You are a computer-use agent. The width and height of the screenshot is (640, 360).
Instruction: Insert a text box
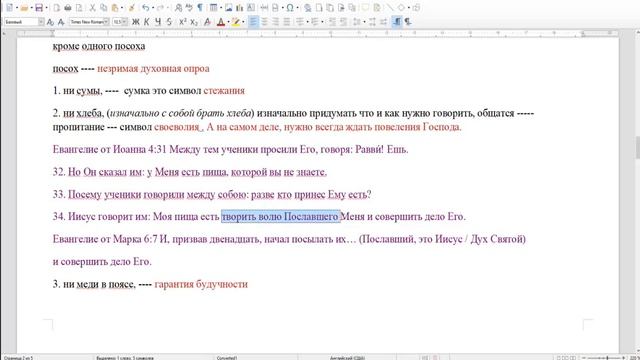(x=251, y=8)
